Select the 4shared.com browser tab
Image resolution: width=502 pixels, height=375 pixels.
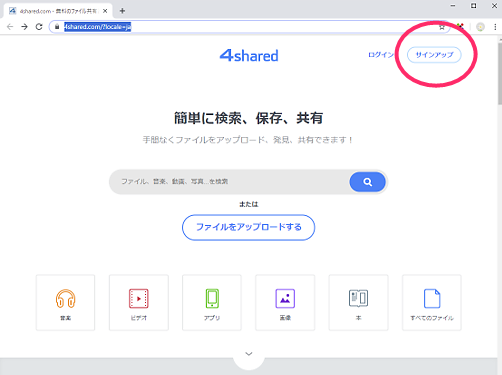58,11
